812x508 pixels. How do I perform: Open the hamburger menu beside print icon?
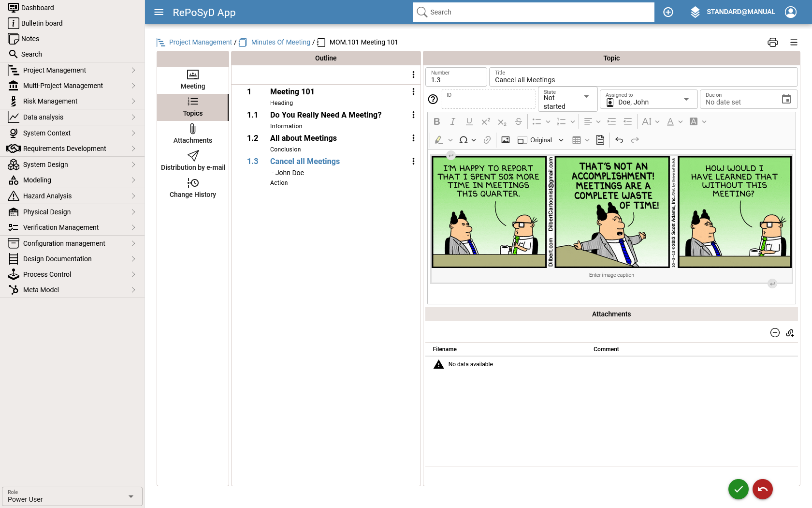point(794,42)
